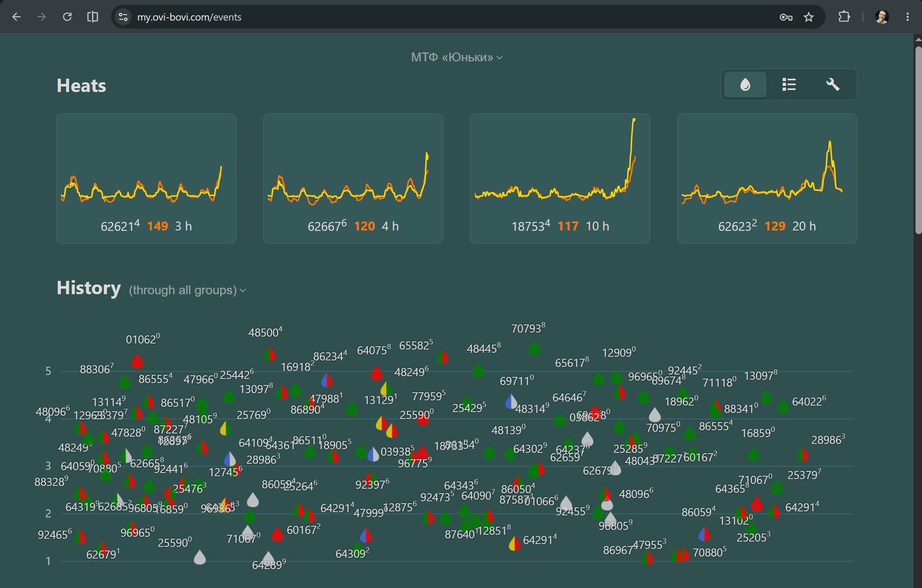Image resolution: width=922 pixels, height=588 pixels.
Task: Click the green drop under 70793
Action: 535,349
